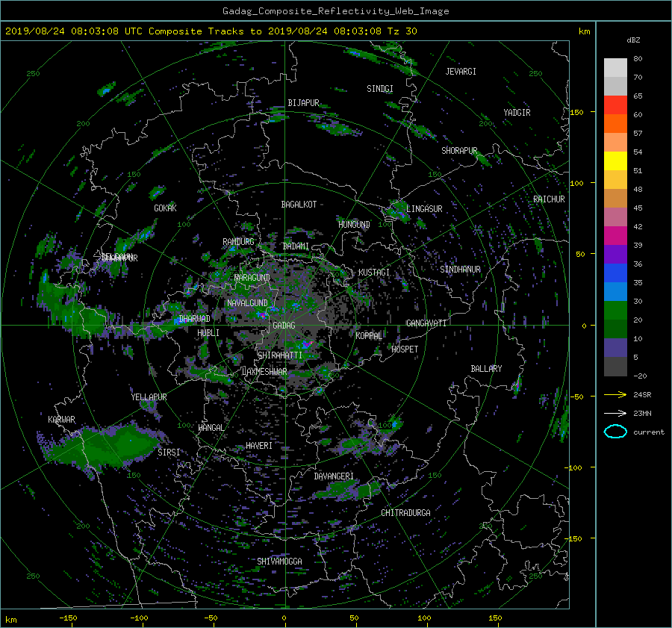Select the yellow 51–54 dBZ legend swatch

[615, 161]
